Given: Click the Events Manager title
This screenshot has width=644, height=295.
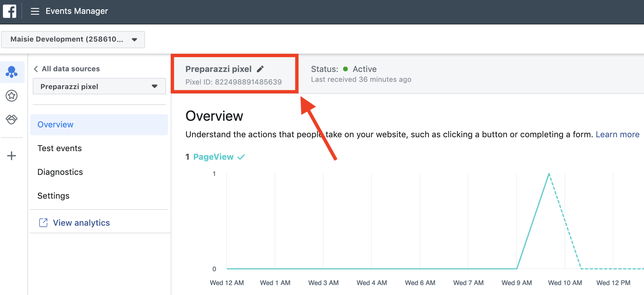Looking at the screenshot, I should tap(77, 11).
